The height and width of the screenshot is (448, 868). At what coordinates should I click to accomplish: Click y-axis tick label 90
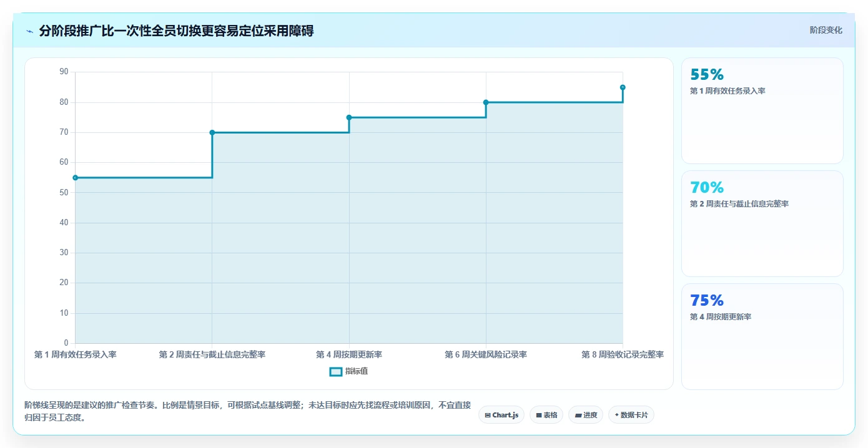(64, 72)
